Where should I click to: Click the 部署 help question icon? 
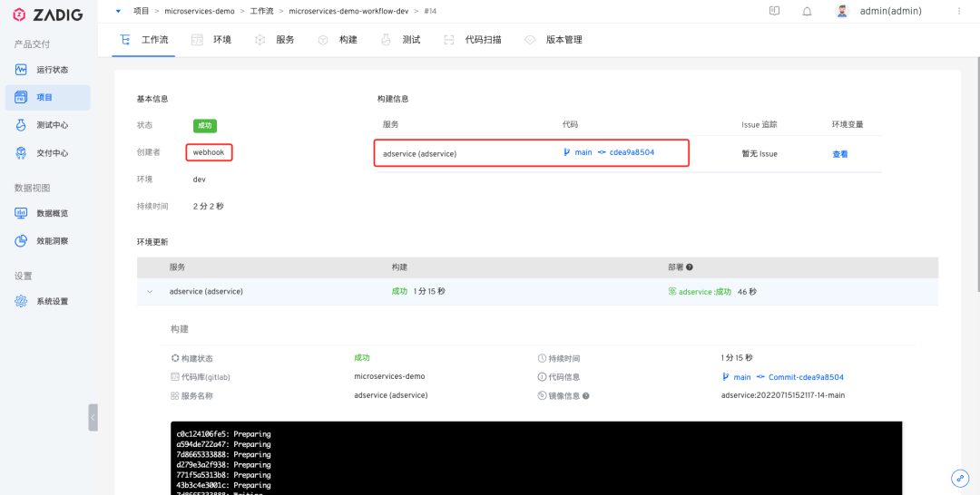tap(690, 267)
